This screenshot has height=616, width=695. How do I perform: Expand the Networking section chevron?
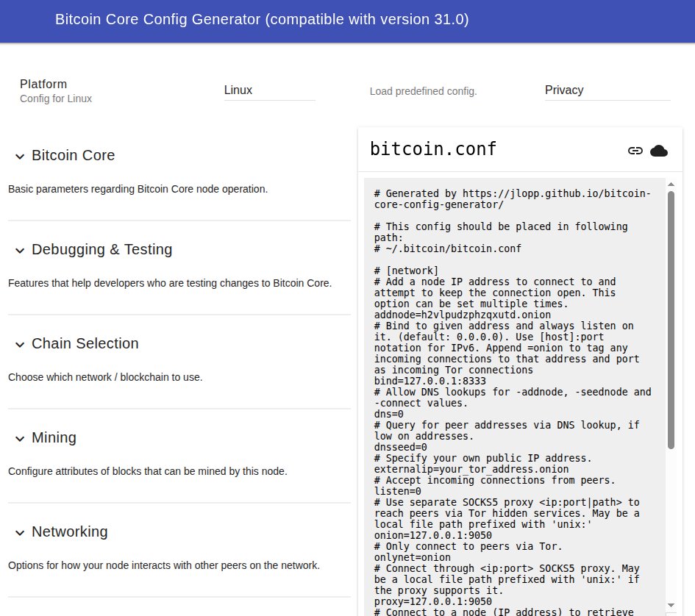20,532
